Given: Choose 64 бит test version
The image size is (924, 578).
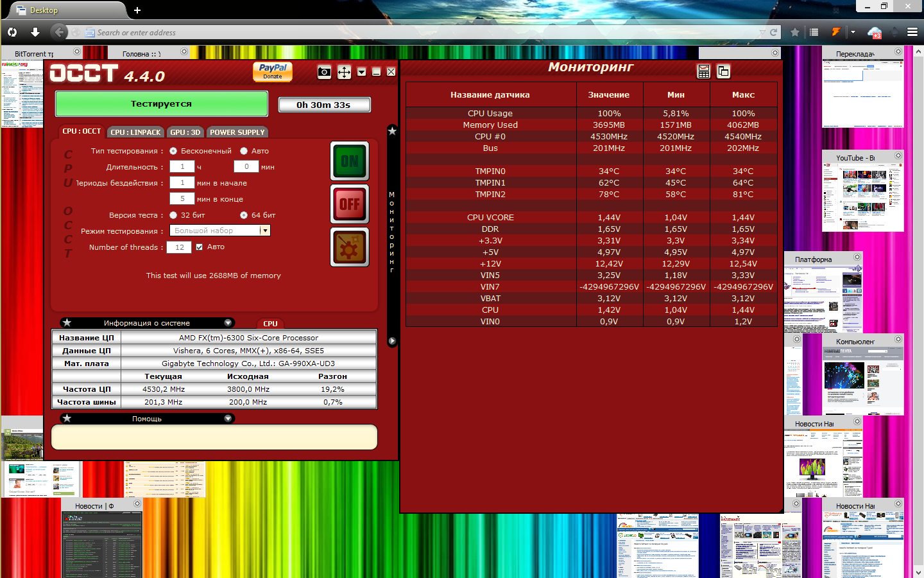Looking at the screenshot, I should coord(244,215).
